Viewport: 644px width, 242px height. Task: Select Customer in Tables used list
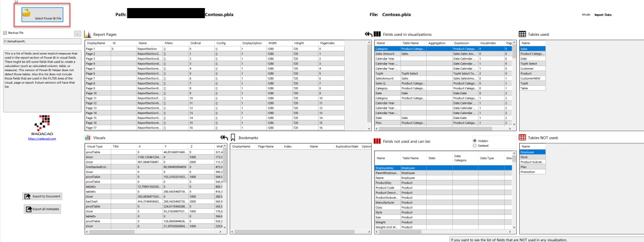point(533,69)
